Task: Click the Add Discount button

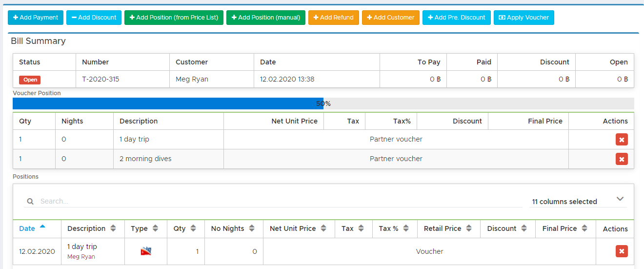Action: [x=94, y=18]
